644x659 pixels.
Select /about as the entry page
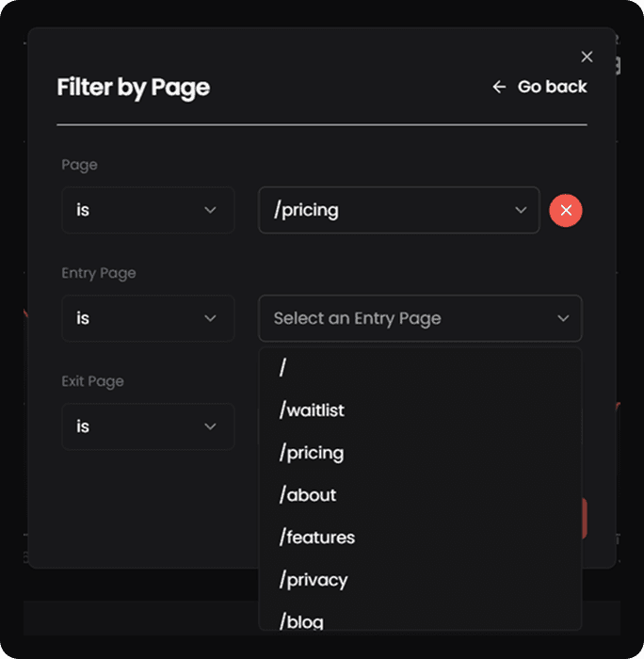coord(308,495)
